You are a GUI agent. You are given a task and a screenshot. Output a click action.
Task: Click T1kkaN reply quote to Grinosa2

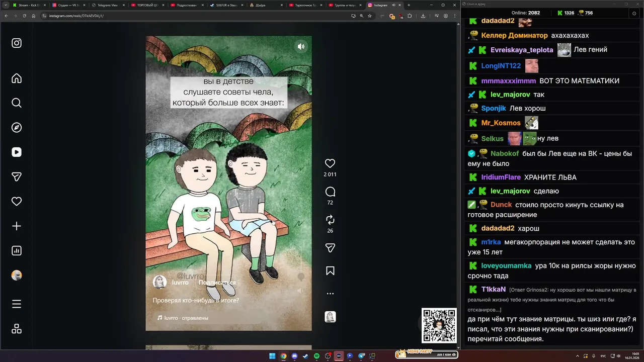click(x=552, y=300)
